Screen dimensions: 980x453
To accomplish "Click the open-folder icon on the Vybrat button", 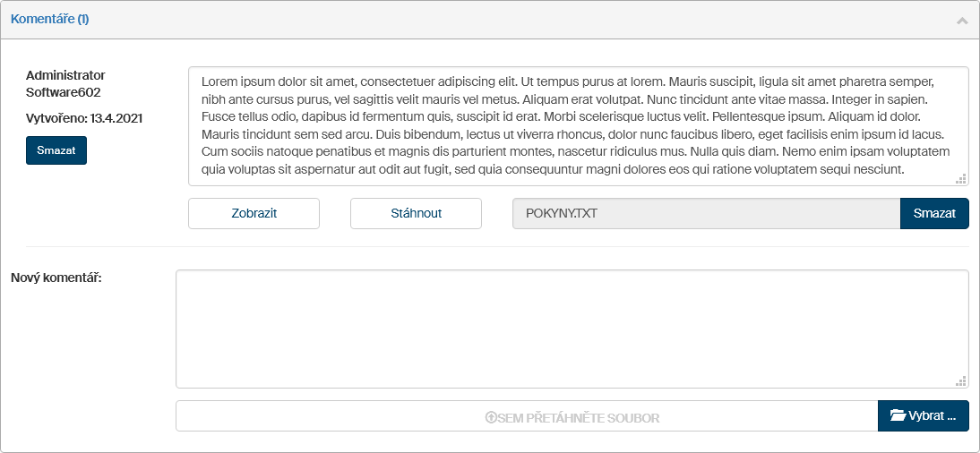I will click(x=898, y=415).
